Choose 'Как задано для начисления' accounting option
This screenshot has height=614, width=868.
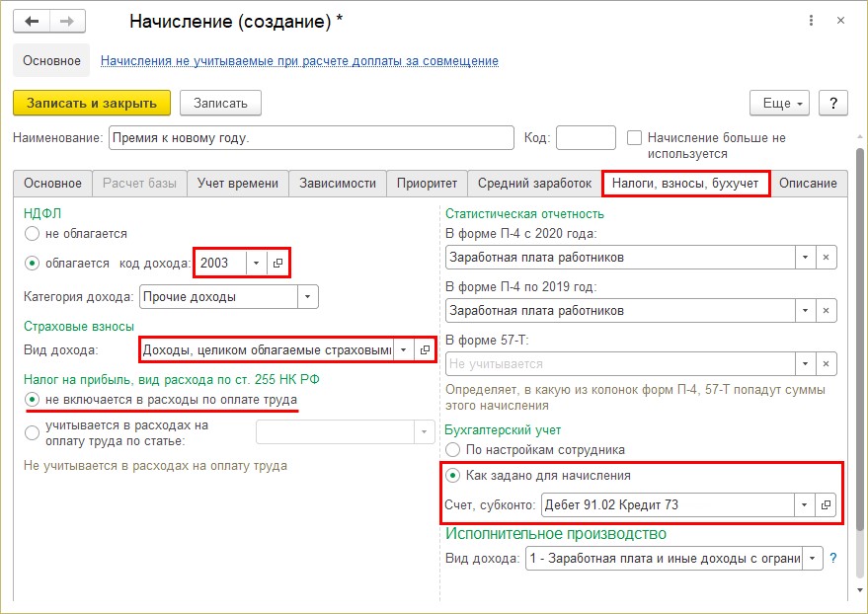[x=453, y=475]
